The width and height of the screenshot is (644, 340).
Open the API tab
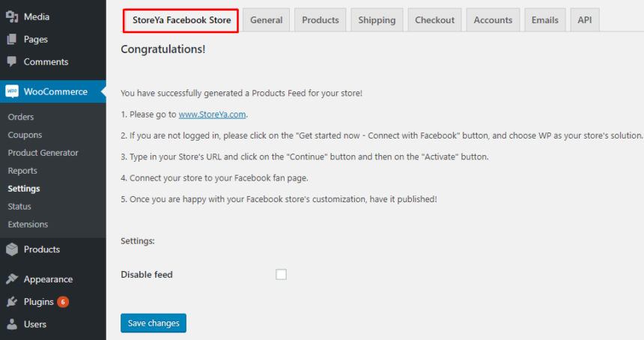(584, 20)
